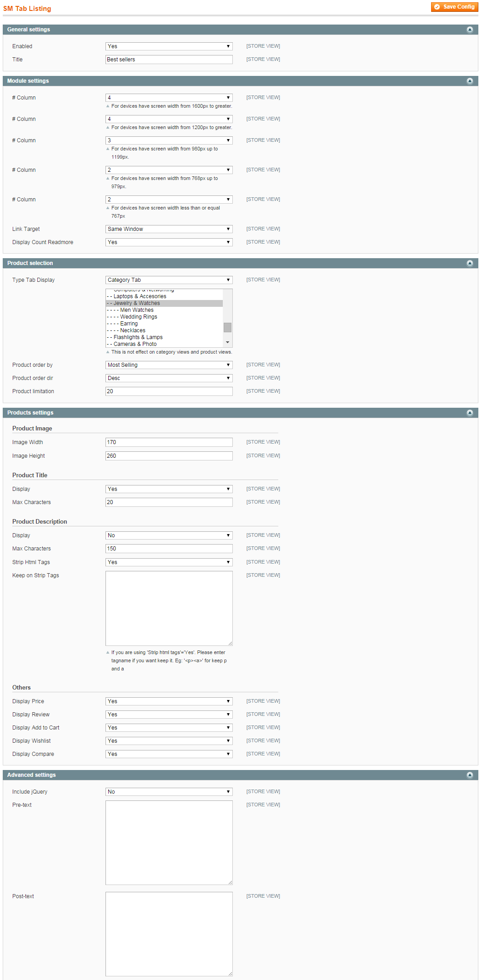Click the category list scrollbar thumb

coord(228,327)
